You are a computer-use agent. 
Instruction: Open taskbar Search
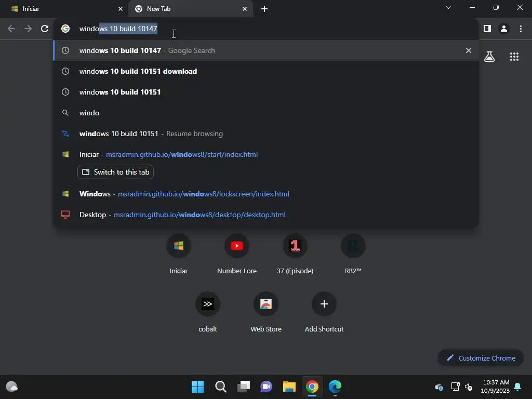tap(220, 387)
